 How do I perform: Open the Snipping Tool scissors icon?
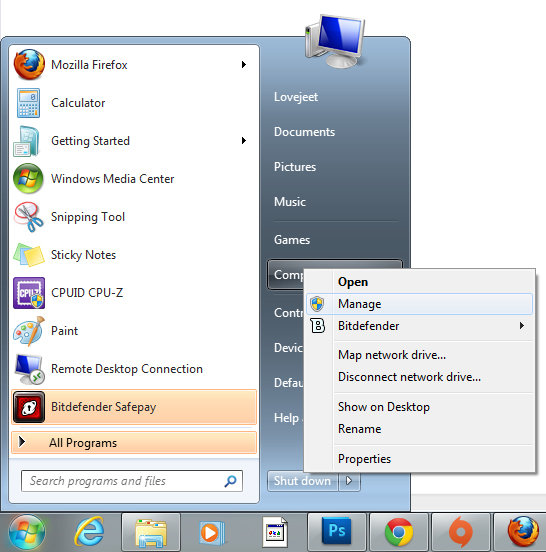29,217
